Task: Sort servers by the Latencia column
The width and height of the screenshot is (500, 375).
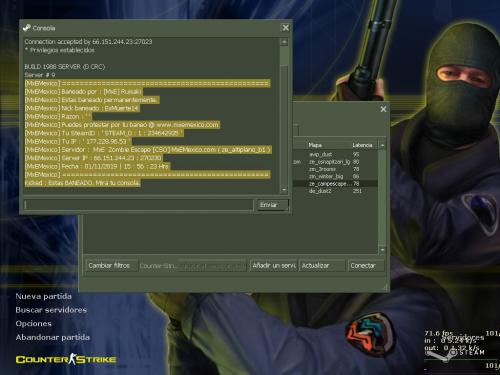Action: pyautogui.click(x=362, y=145)
